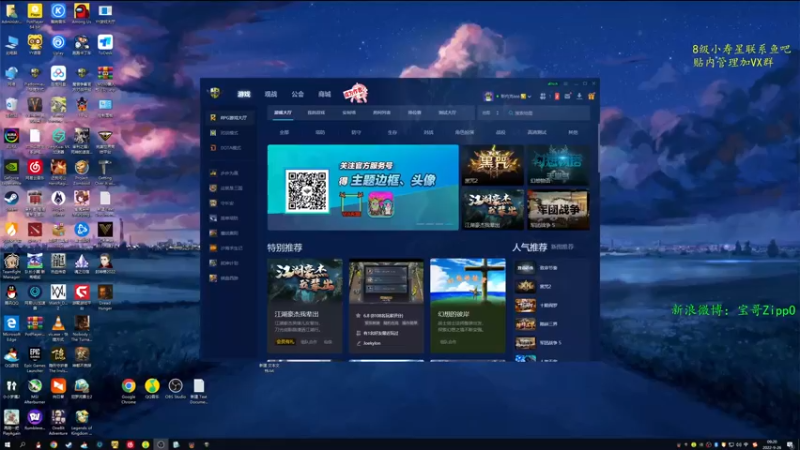The image size is (800, 450).
Task: Click the platform shield logo at top-left
Action: pyautogui.click(x=215, y=93)
